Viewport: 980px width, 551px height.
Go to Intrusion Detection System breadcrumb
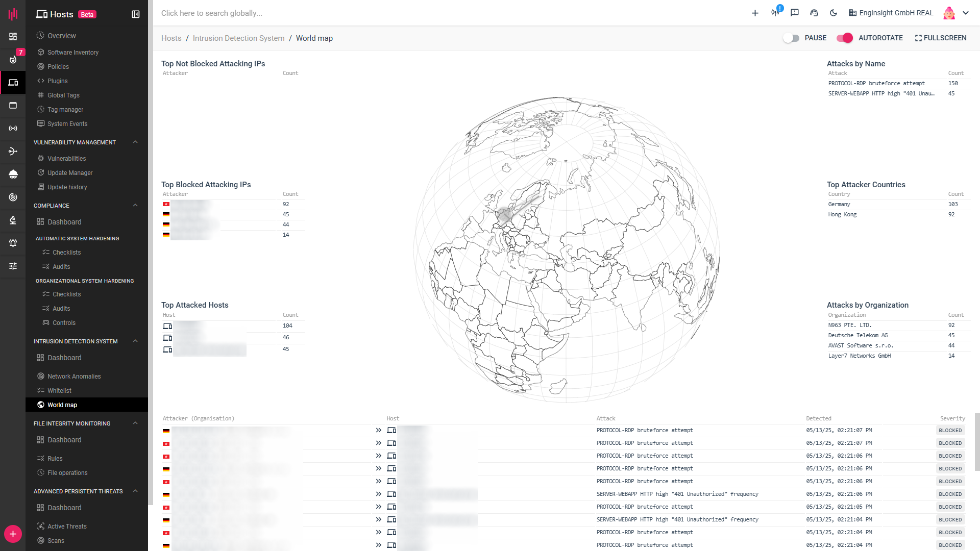pos(238,38)
